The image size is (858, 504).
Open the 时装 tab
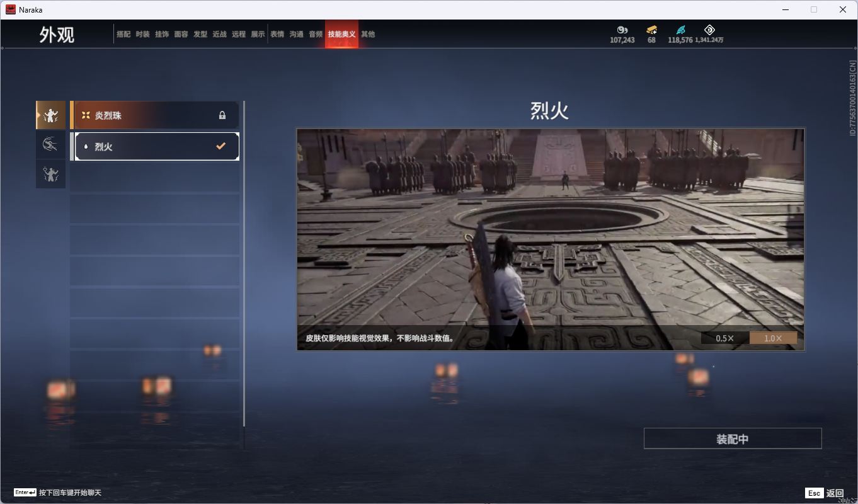142,34
